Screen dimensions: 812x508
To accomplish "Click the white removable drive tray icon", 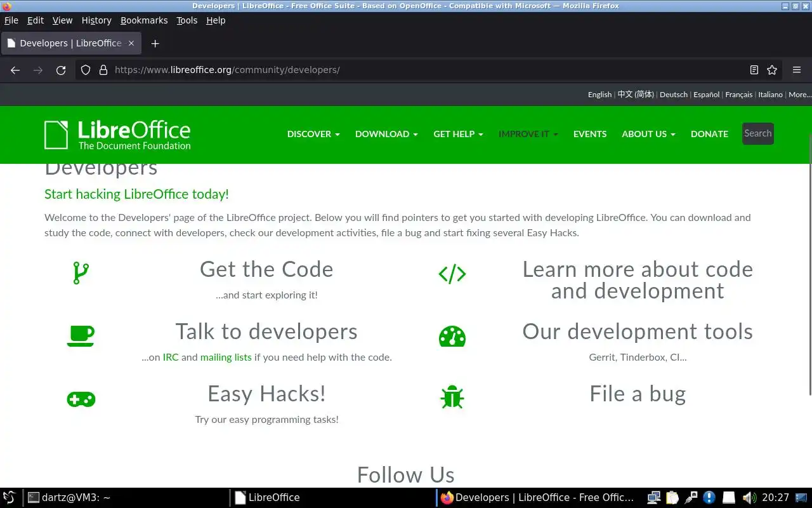I will pyautogui.click(x=729, y=497).
